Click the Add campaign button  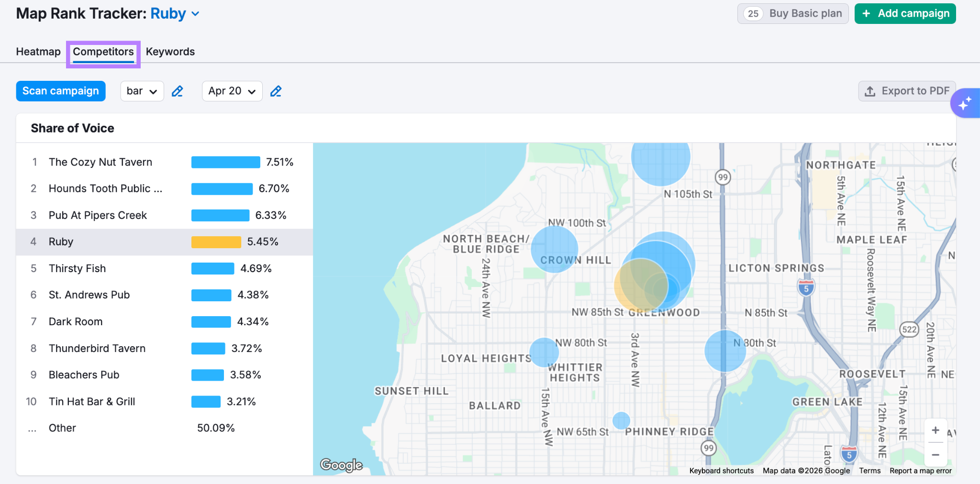pyautogui.click(x=905, y=13)
